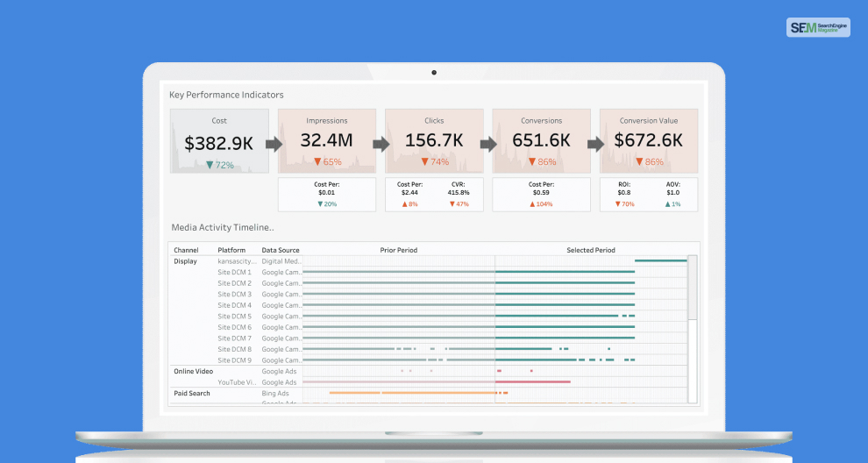The image size is (868, 463).
Task: Click the 1% AOV increase indicator
Action: coord(673,203)
